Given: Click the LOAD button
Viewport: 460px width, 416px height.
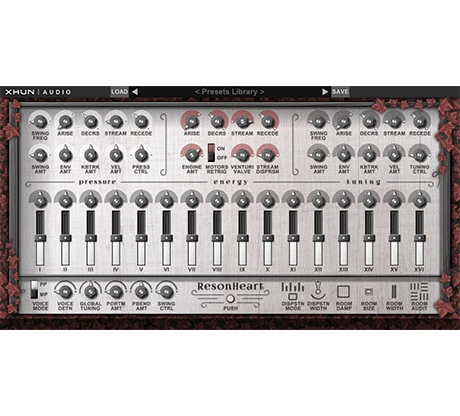Looking at the screenshot, I should tap(120, 92).
